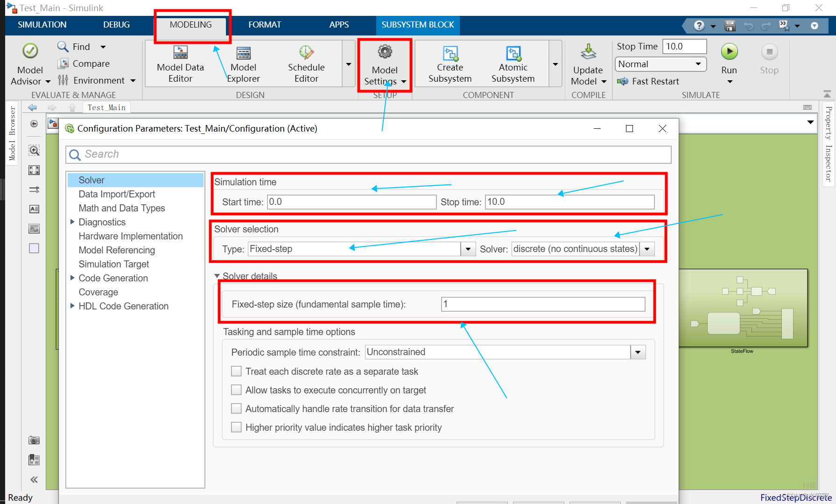
Task: Expand the Design gallery dropdown arrow
Action: click(x=349, y=64)
